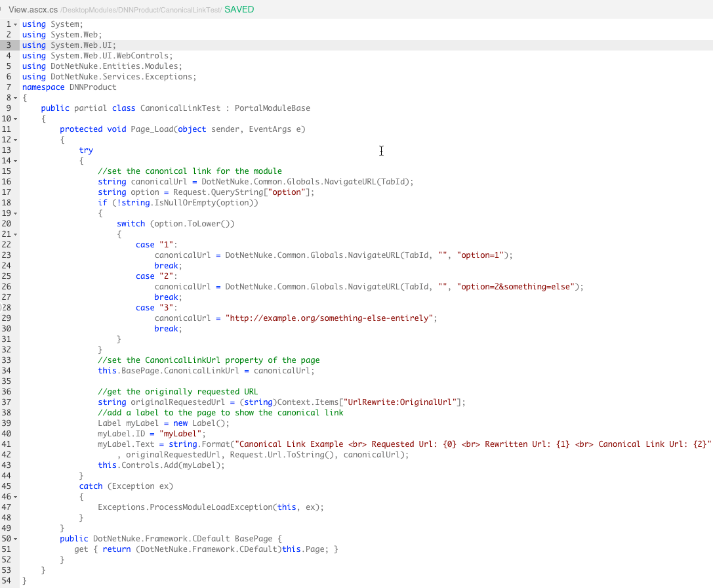Click the "option" string in Request.QueryString
Image resolution: width=713 pixels, height=588 pixels.
(287, 192)
